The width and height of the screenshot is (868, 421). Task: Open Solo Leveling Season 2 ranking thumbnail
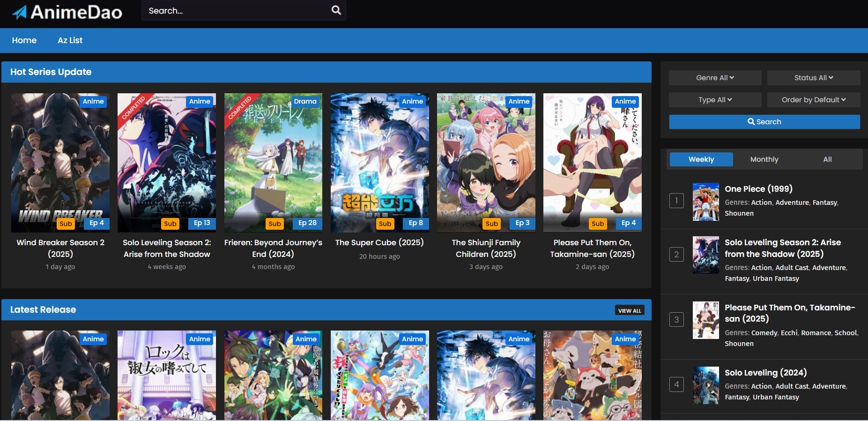pos(705,255)
